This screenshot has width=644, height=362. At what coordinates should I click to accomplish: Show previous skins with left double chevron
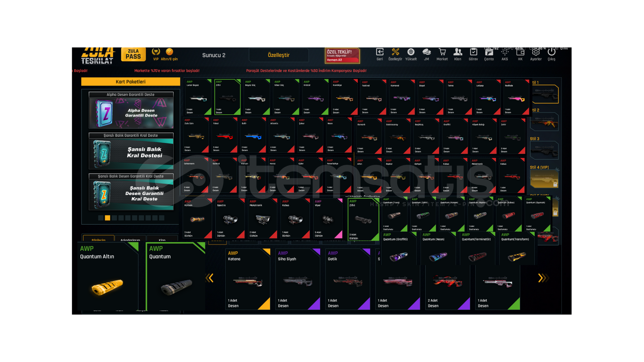210,278
